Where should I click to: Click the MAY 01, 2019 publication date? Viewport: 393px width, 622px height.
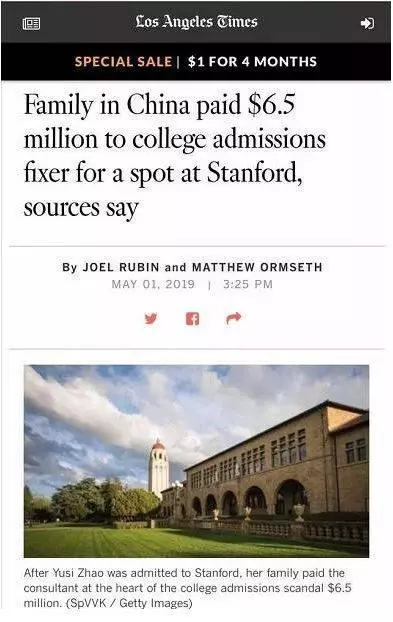(x=153, y=284)
